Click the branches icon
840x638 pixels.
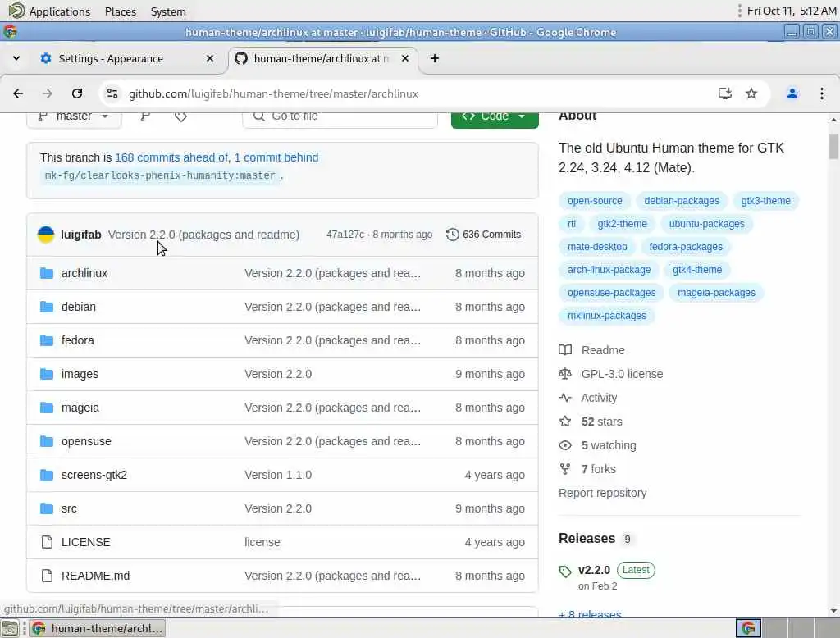pos(144,116)
